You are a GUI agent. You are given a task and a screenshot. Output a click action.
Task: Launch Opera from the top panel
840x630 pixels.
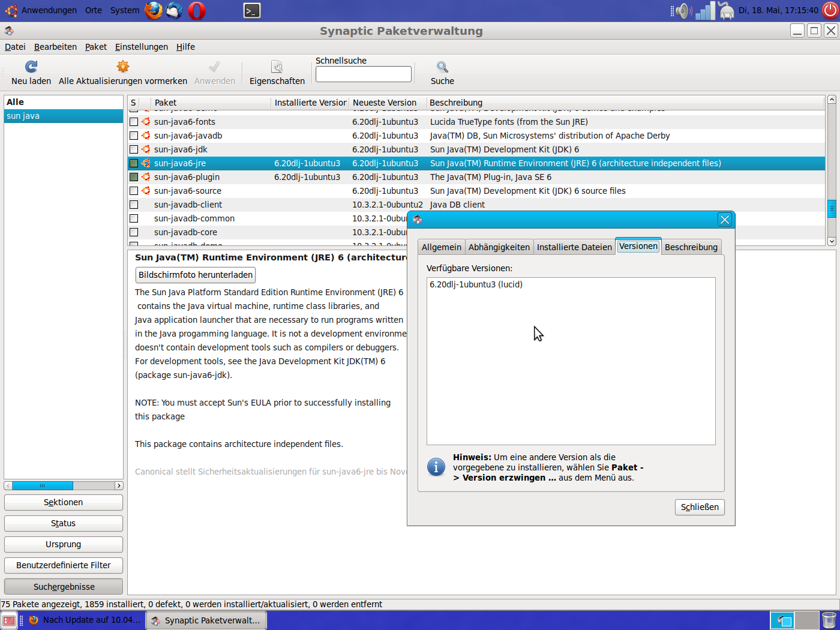pyautogui.click(x=197, y=10)
